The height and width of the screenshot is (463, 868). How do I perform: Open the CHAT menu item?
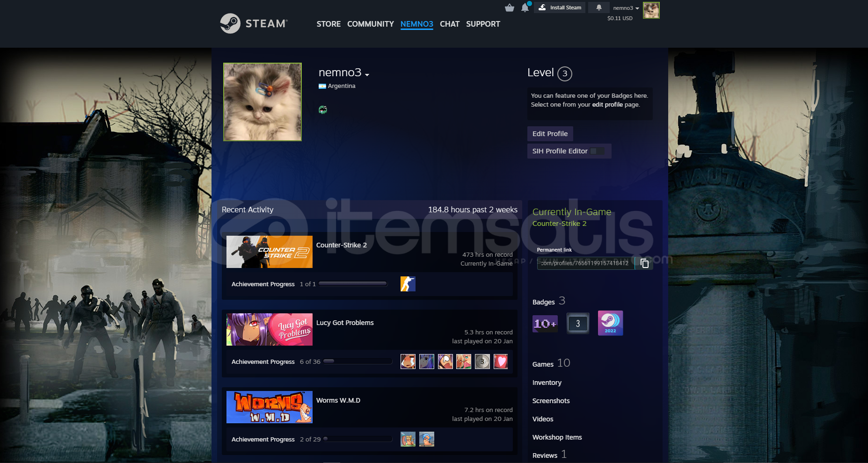click(449, 24)
